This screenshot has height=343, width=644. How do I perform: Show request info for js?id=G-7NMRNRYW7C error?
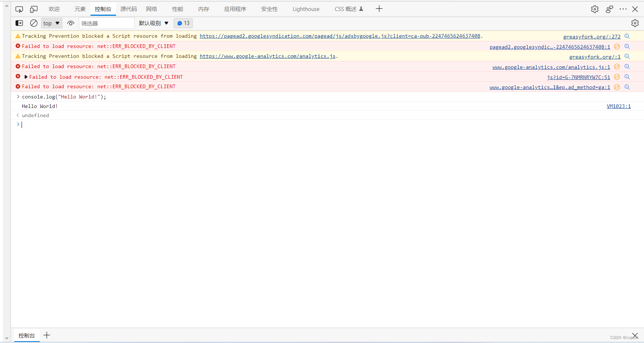617,77
